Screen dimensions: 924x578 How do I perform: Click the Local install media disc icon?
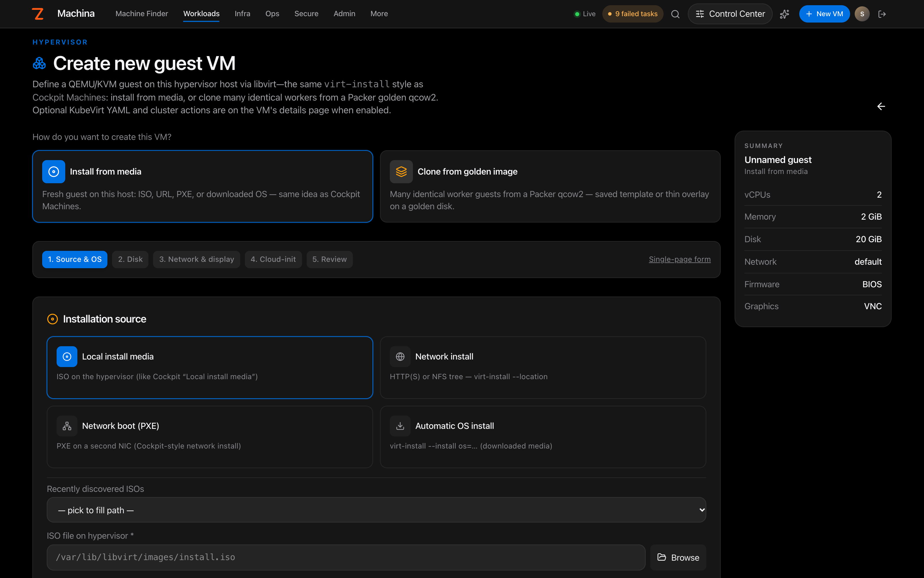click(67, 357)
